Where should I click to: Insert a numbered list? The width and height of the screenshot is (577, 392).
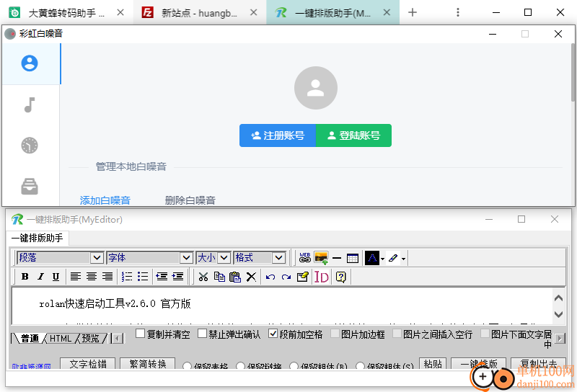click(127, 277)
